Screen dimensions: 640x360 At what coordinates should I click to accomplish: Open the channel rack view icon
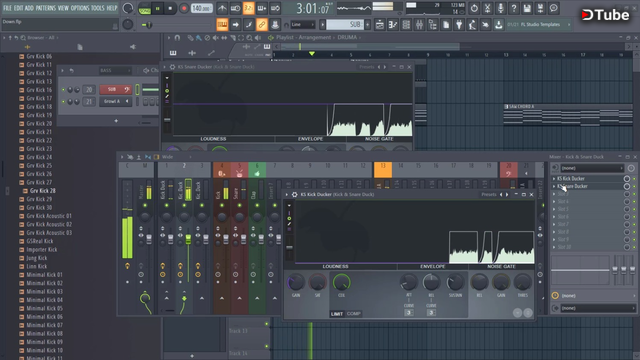pyautogui.click(x=406, y=25)
